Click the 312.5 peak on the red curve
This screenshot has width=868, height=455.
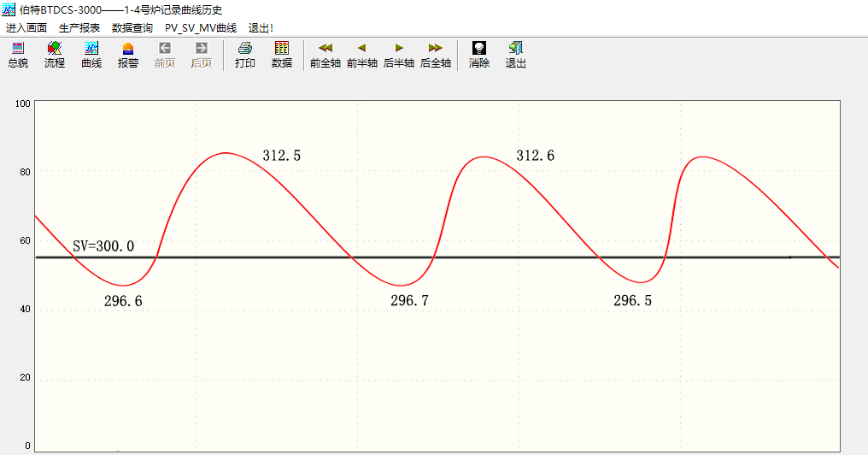click(226, 153)
